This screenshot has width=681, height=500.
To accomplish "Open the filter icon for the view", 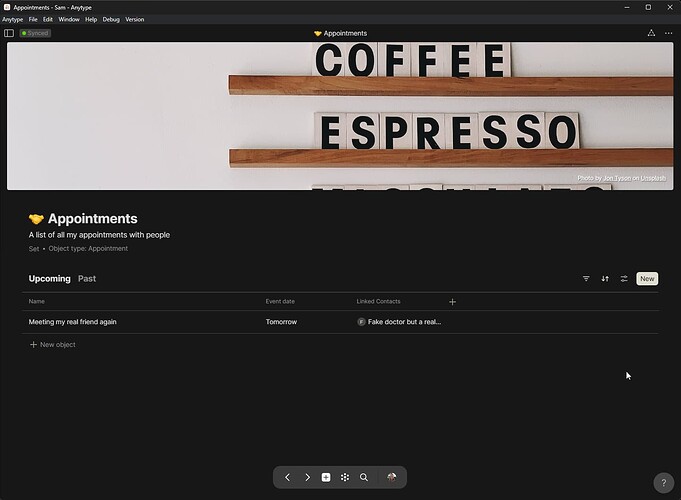I will click(x=586, y=278).
